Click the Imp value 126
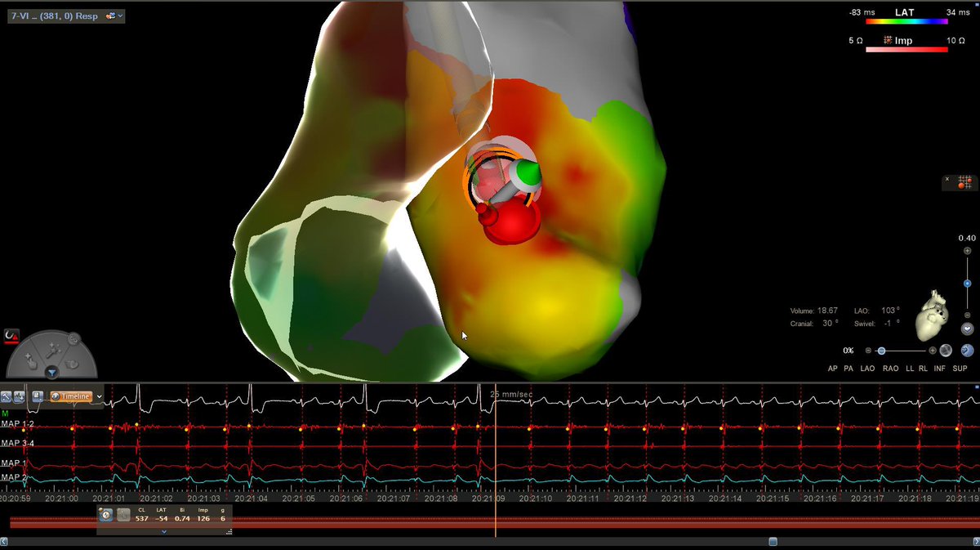Viewport: 980px width, 550px height. [203, 519]
